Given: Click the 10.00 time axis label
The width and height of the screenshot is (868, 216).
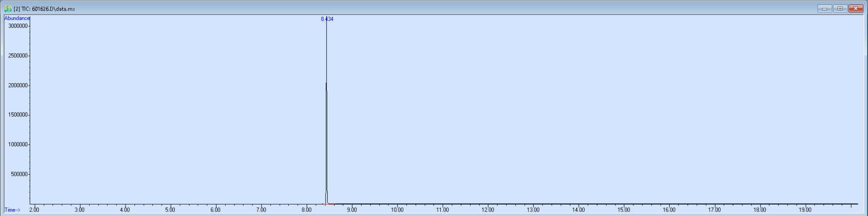Looking at the screenshot, I should coord(397,210).
